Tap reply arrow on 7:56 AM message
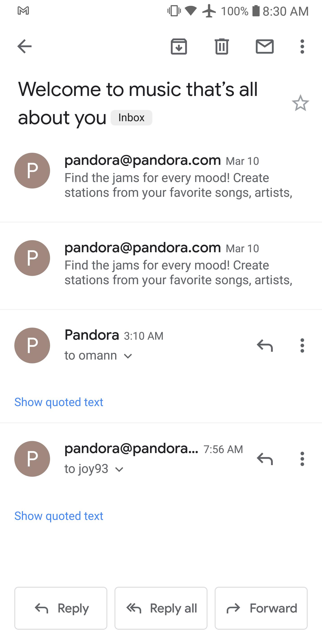322x644 pixels. point(265,459)
